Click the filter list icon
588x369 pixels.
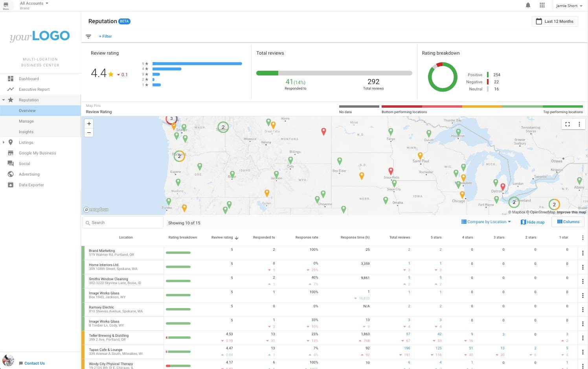tap(88, 37)
